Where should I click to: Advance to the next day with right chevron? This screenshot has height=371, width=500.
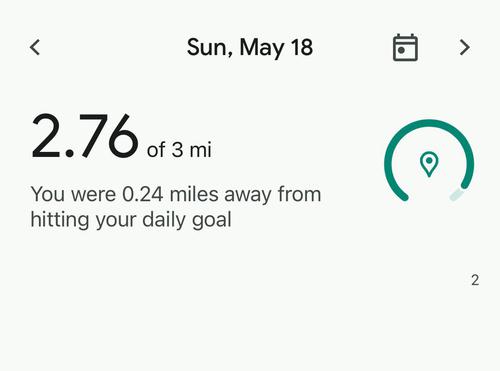[465, 47]
